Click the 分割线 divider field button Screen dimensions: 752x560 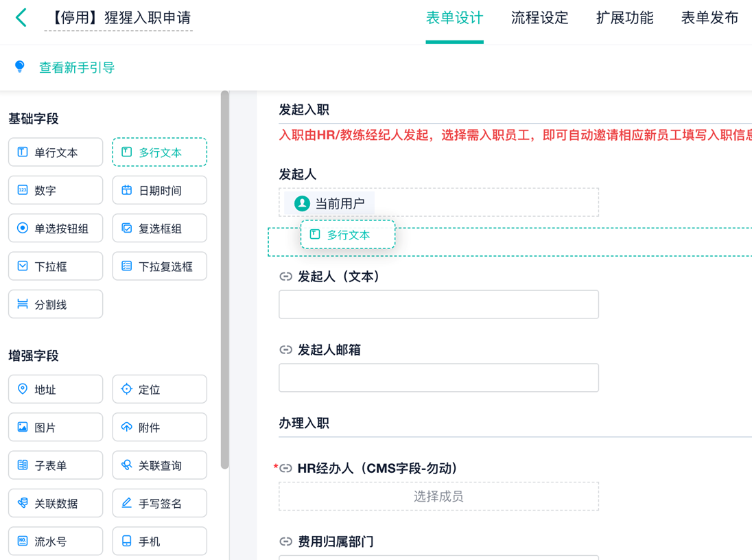point(56,304)
